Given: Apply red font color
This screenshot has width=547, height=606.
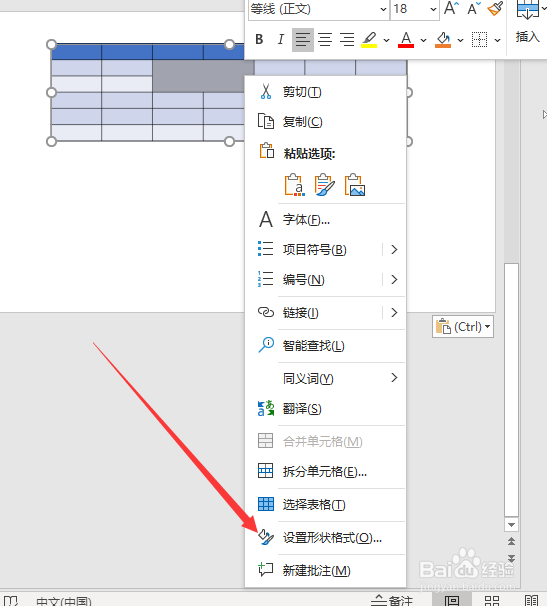Looking at the screenshot, I should pyautogui.click(x=406, y=40).
